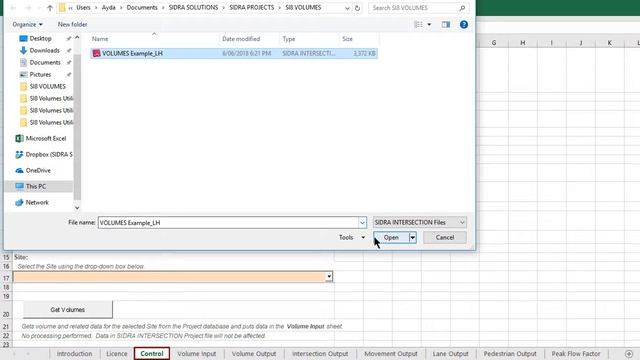Screen dimensions: 640x360
Task: Expand address bar history dropdown
Action: coord(347,8)
